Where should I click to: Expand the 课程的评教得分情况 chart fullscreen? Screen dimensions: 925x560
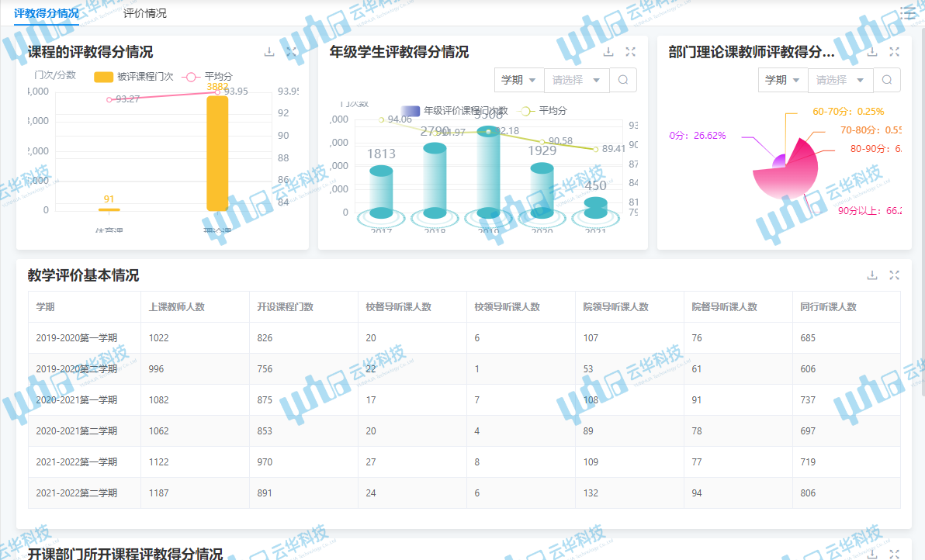point(292,52)
